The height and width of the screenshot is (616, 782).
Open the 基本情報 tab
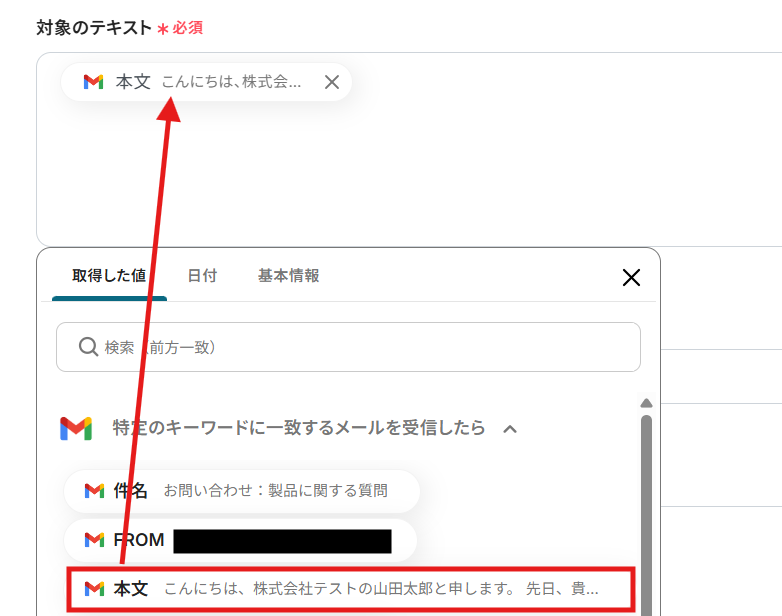[x=288, y=276]
